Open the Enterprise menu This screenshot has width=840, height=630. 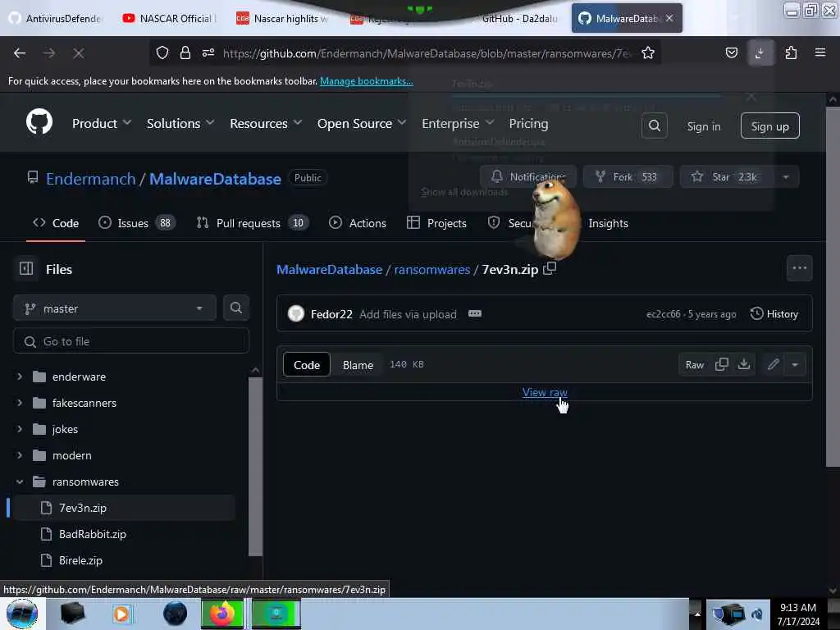pyautogui.click(x=458, y=124)
